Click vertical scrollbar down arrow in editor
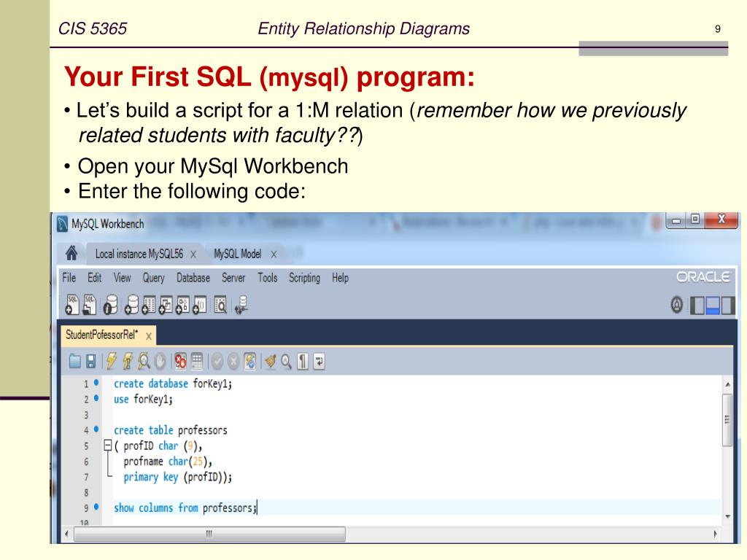Viewport: 747px width, 560px height. pos(727,516)
